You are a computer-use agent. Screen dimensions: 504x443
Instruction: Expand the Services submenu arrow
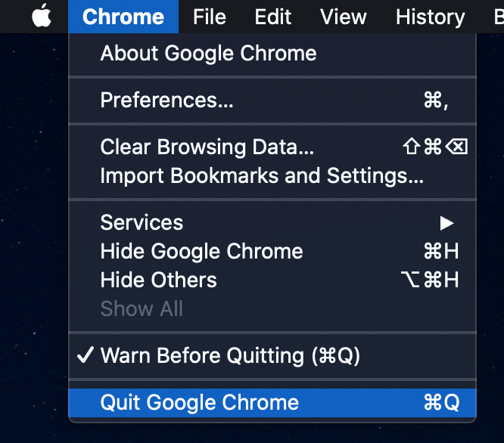coord(446,223)
